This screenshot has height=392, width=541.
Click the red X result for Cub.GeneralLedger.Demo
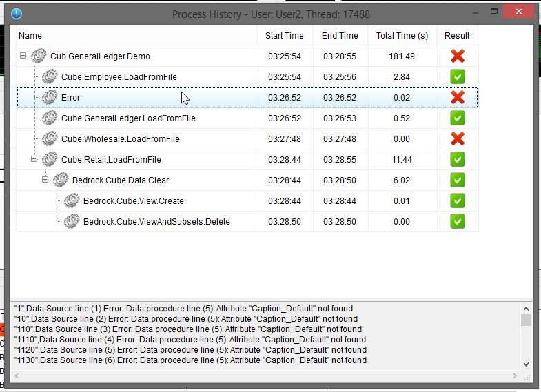pos(457,56)
